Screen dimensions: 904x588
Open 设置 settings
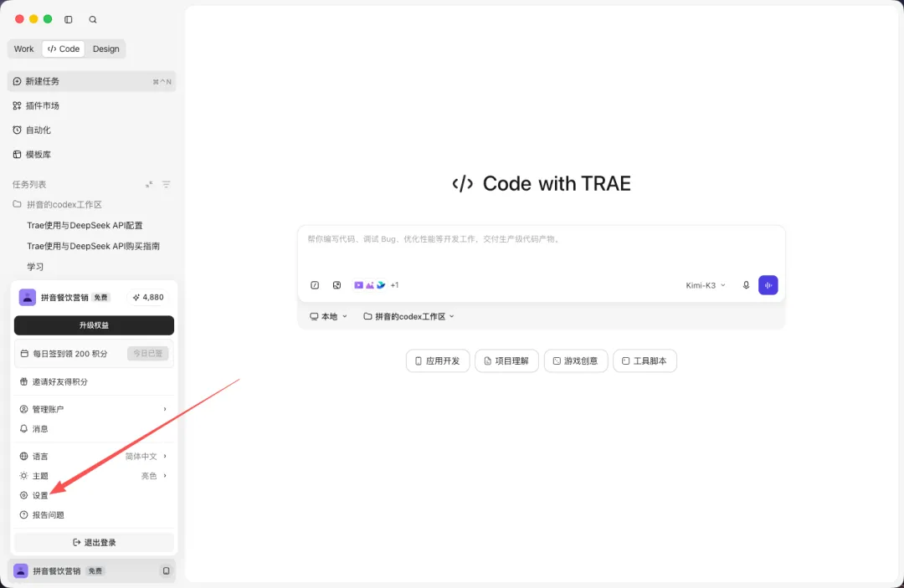point(94,495)
